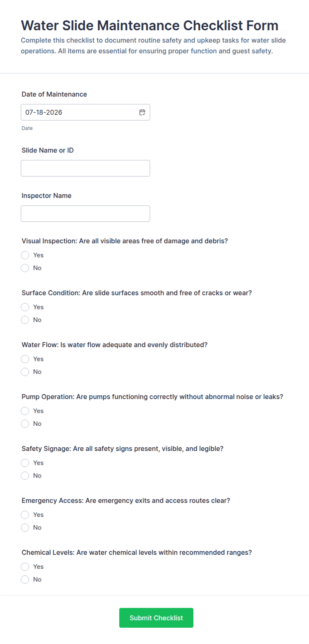
Task: Mark No for Water Flow
Action: click(25, 372)
